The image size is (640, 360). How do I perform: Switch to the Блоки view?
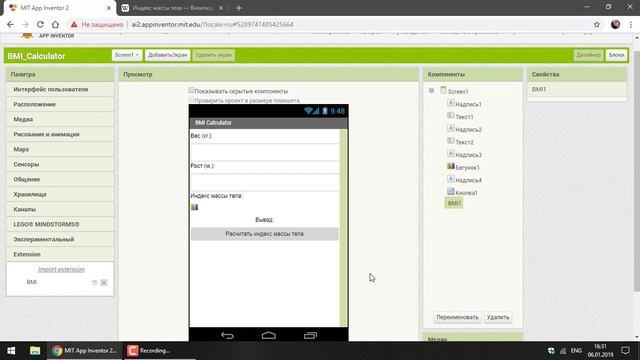[x=616, y=55]
